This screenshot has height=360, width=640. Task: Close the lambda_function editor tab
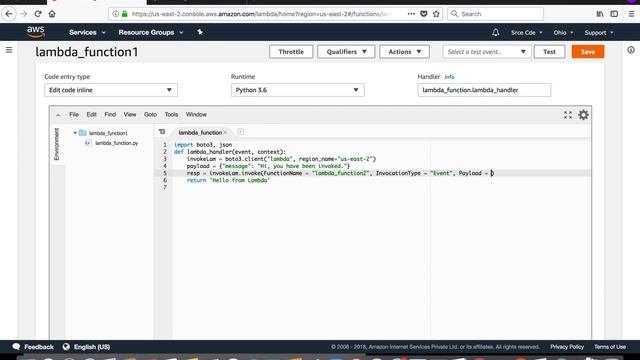(225, 133)
